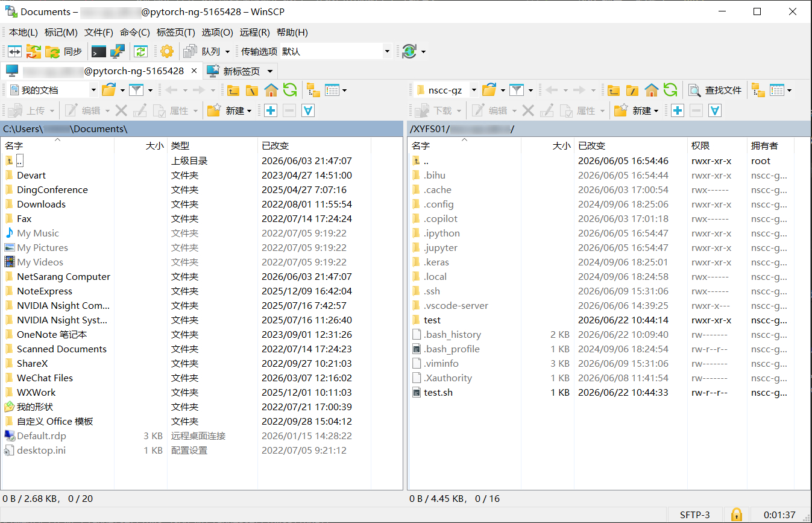812x523 pixels.
Task: Select the WeChat Files local folder
Action: point(45,378)
